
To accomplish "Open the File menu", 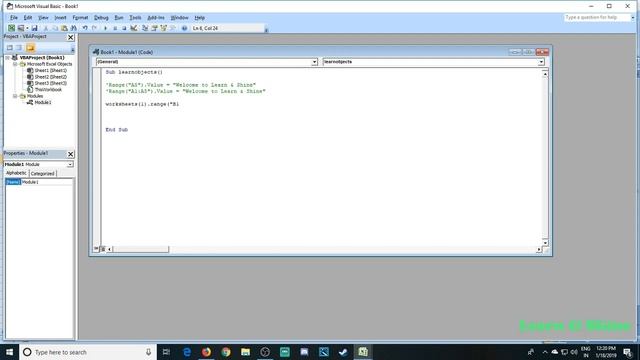I will pyautogui.click(x=14, y=18).
